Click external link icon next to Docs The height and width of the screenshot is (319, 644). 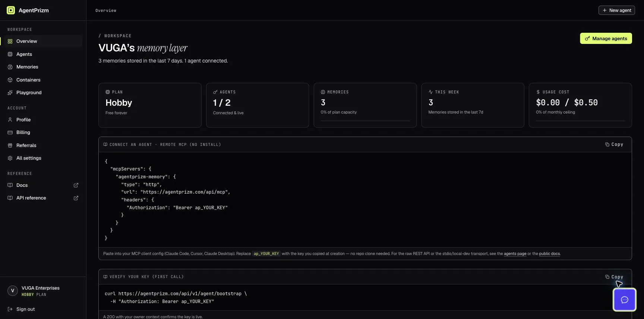[76, 185]
